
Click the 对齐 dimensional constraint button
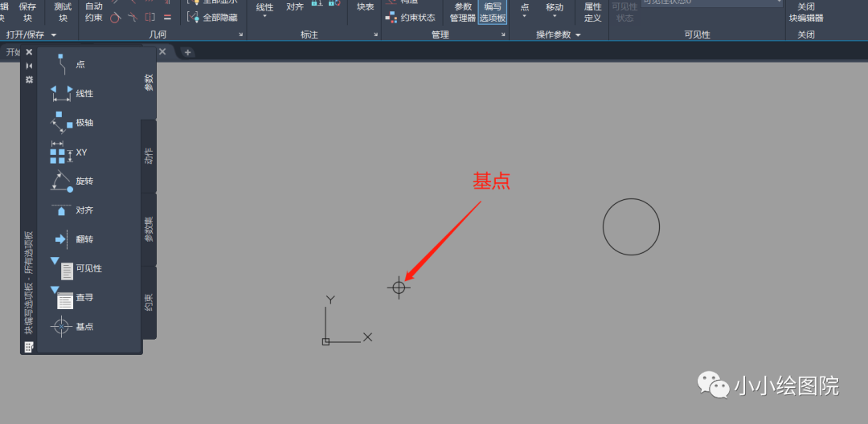click(x=295, y=8)
